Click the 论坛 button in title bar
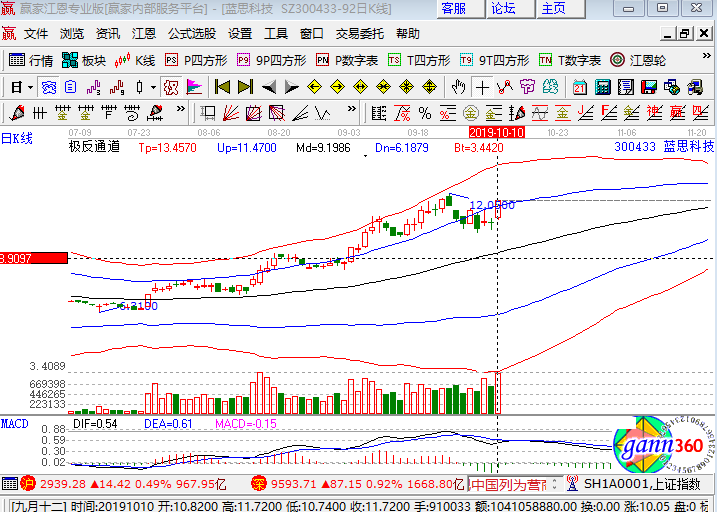The width and height of the screenshot is (717, 512). point(509,8)
